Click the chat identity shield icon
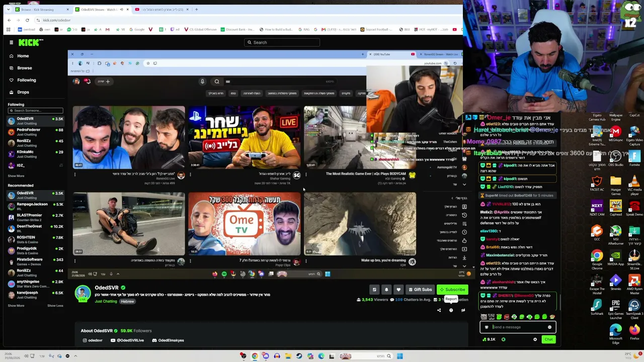 click(487, 327)
